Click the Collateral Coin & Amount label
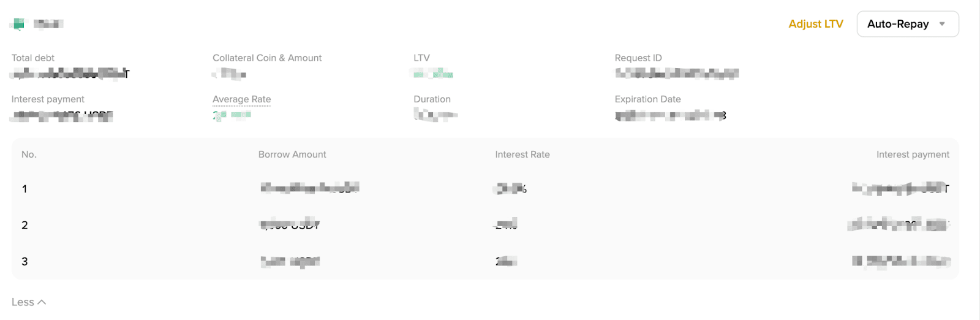980x320 pixels. click(x=267, y=58)
